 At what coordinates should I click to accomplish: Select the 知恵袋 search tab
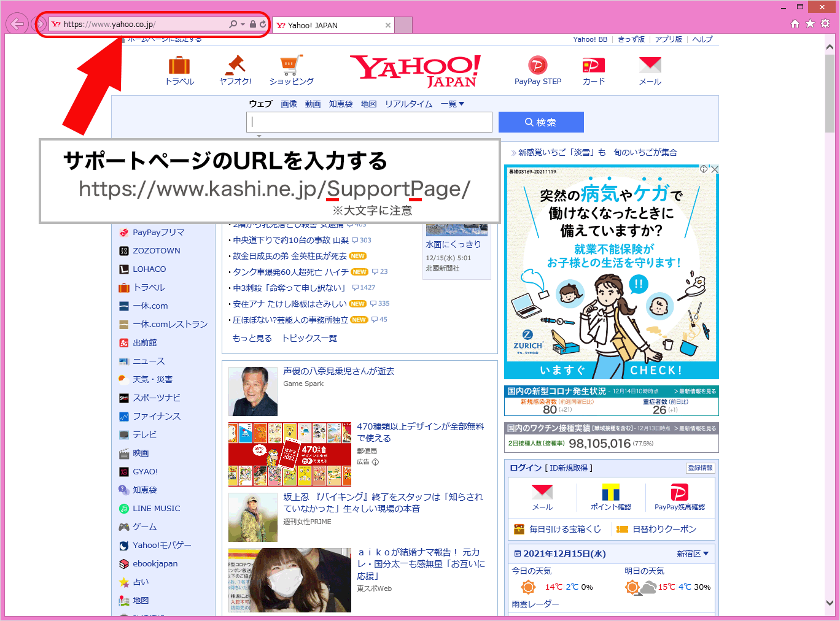(341, 104)
